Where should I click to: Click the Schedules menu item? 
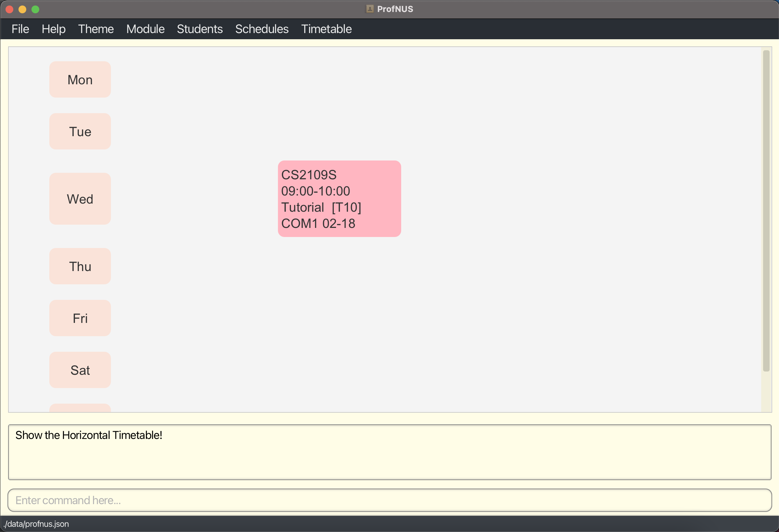(x=262, y=29)
